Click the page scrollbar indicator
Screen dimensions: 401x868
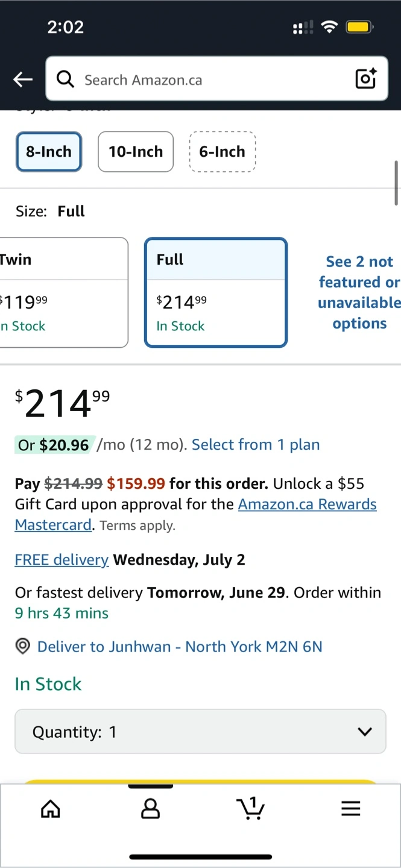point(397,183)
